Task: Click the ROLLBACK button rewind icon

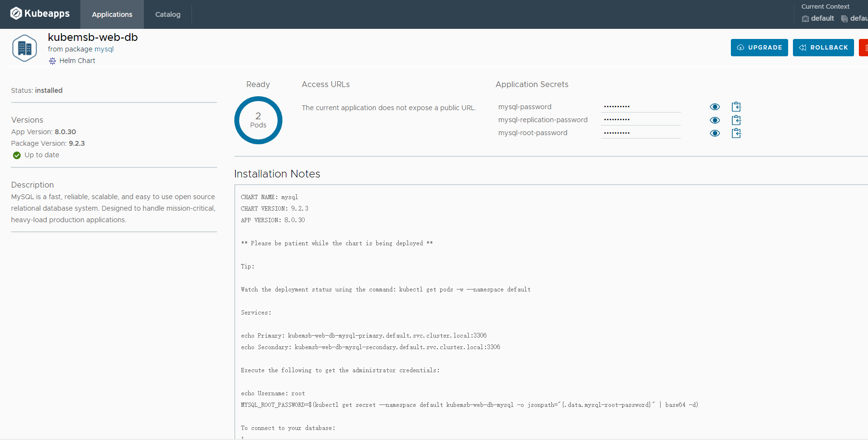Action: click(803, 48)
